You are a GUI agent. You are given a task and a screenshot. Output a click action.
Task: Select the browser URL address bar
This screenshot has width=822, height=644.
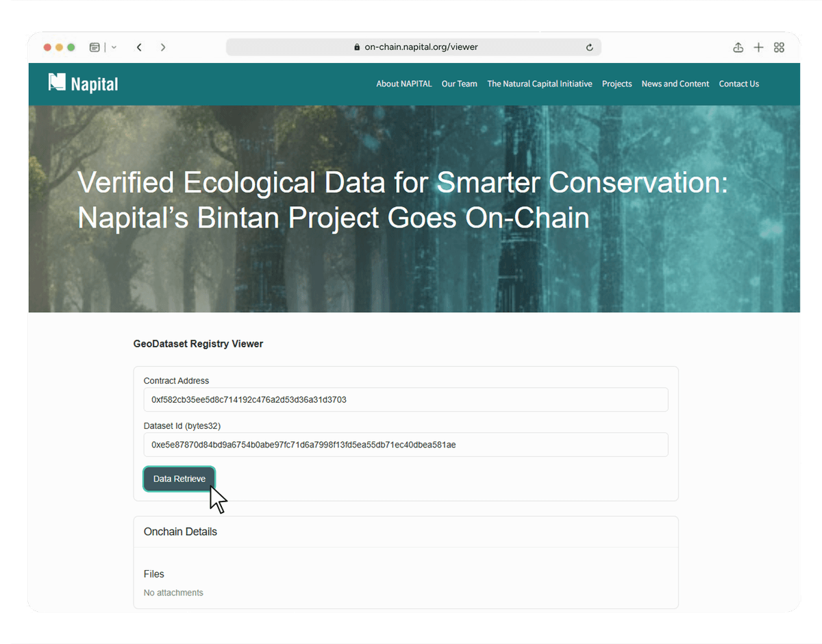point(421,47)
